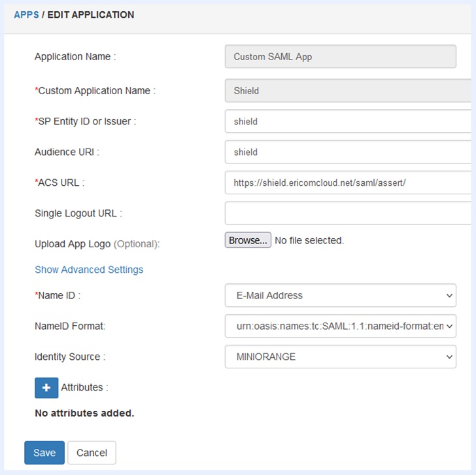Focus the Custom Application Name field
The width and height of the screenshot is (476, 475).
(347, 91)
